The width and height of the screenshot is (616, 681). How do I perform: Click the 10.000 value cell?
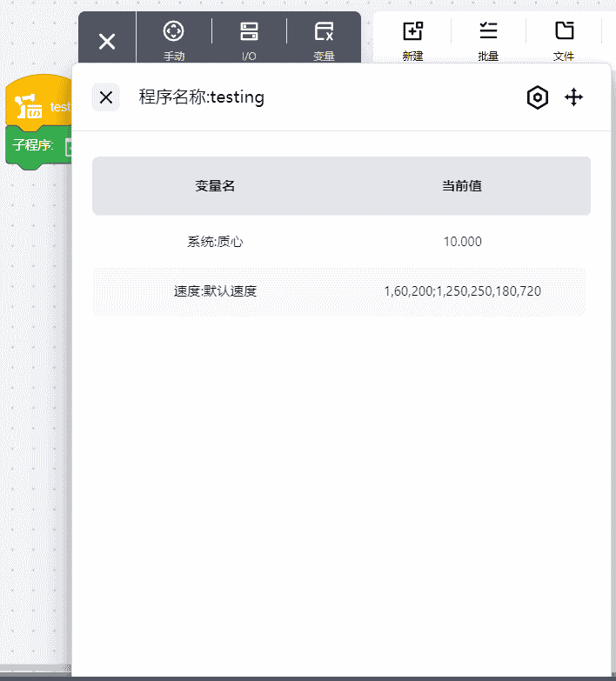tap(462, 242)
